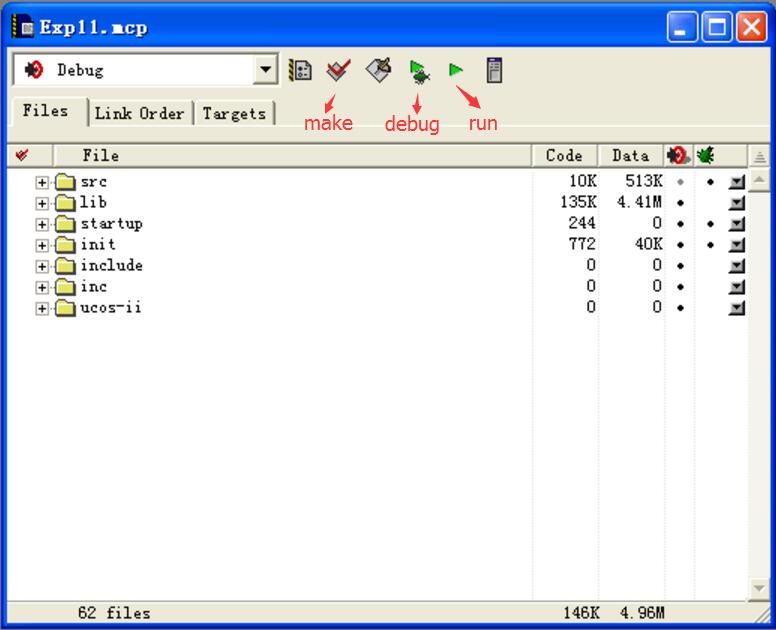
Task: Open the popup menu for startup row
Action: coord(736,224)
